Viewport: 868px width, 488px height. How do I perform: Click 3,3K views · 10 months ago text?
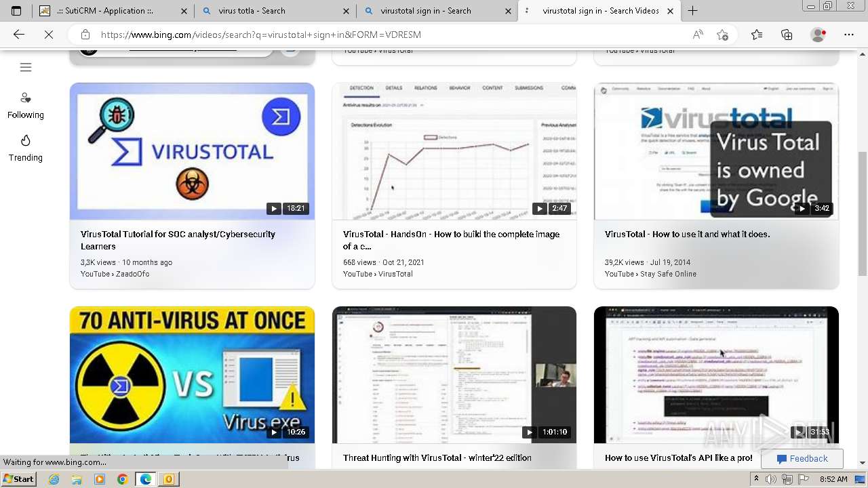(x=126, y=262)
